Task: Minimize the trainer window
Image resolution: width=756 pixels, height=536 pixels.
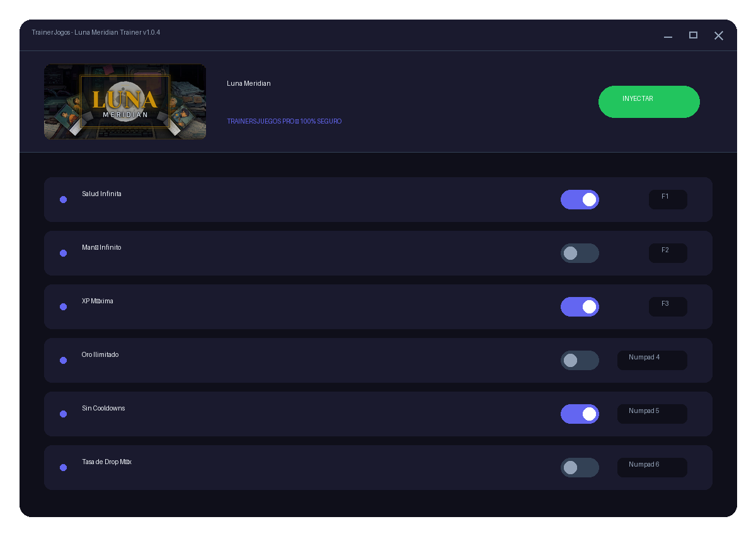Action: (x=668, y=36)
